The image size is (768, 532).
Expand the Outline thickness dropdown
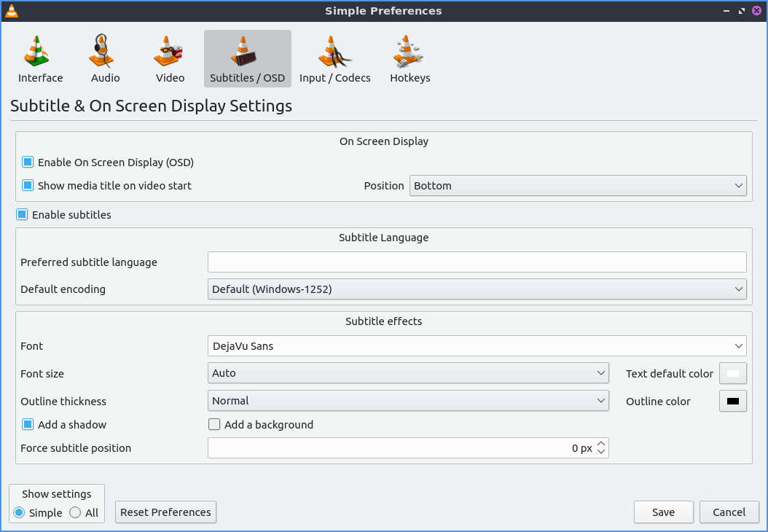408,401
